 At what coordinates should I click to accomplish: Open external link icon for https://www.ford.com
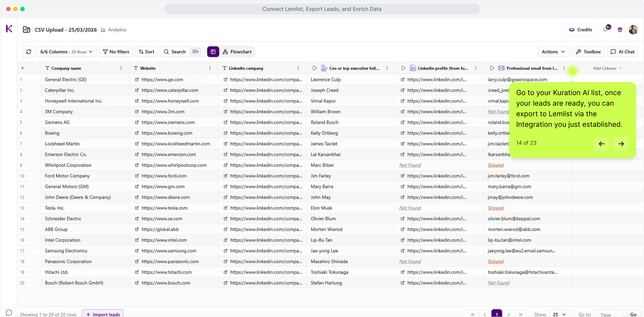(x=137, y=176)
